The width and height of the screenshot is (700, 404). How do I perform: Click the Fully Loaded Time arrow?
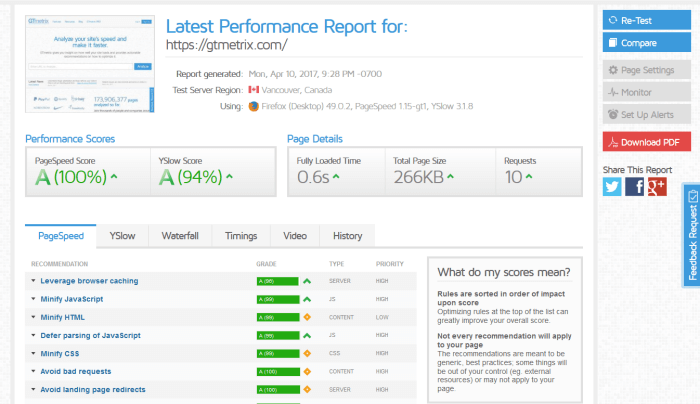336,177
